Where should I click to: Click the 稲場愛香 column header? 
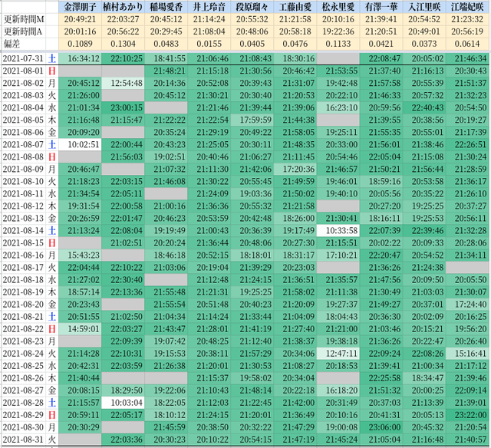tap(166, 7)
